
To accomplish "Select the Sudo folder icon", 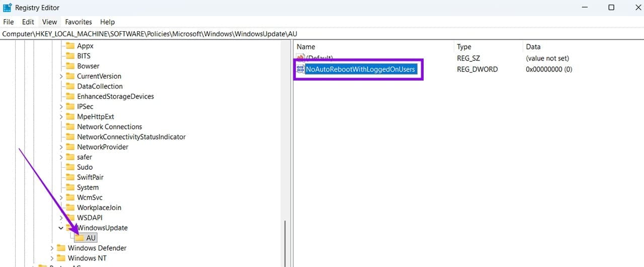I will point(70,167).
